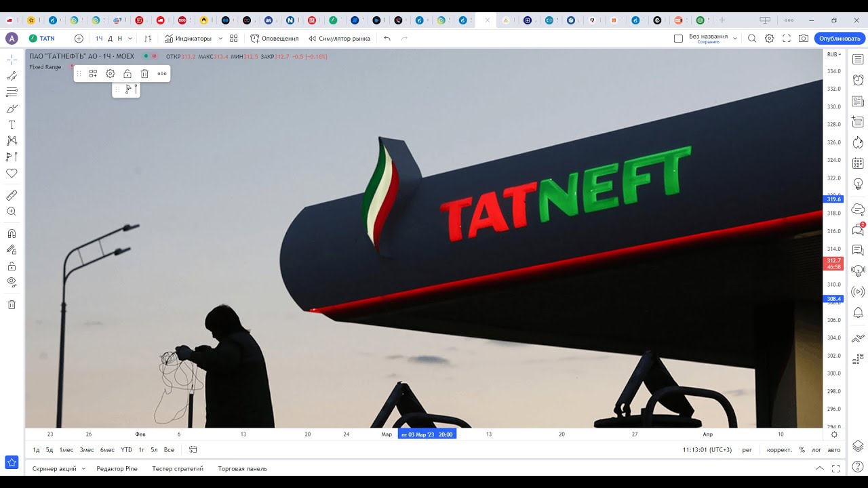Open chart settings gear in top bar

pos(770,39)
